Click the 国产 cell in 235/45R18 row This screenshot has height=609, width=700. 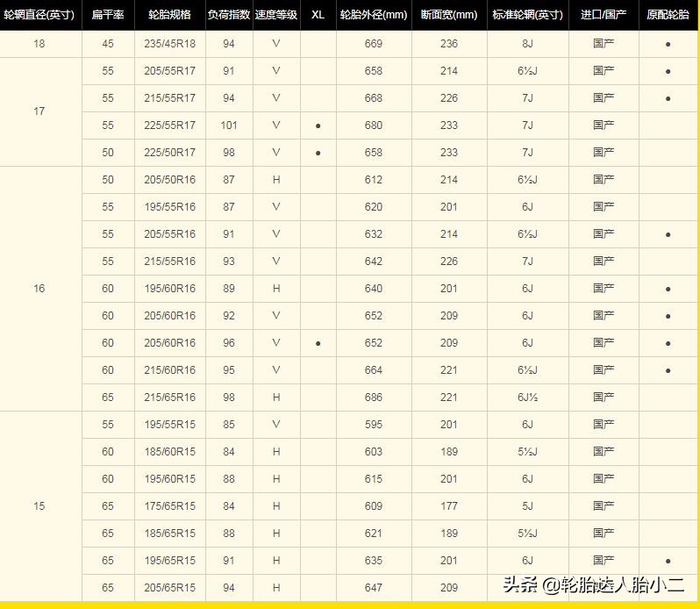(604, 44)
